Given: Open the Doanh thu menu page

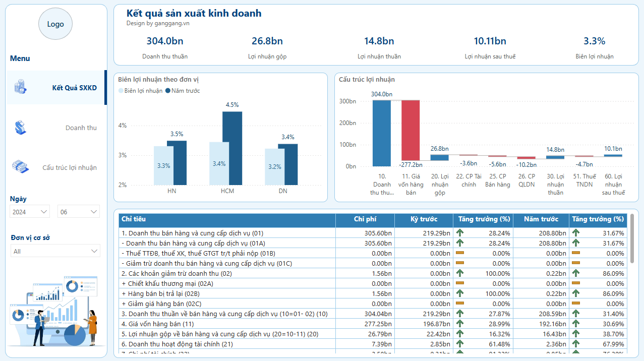Looking at the screenshot, I should 81,128.
